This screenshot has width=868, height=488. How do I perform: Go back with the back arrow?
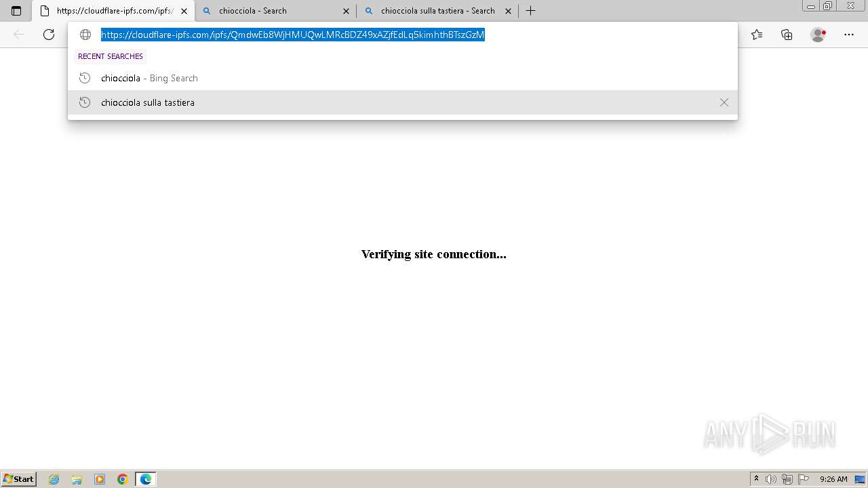19,35
